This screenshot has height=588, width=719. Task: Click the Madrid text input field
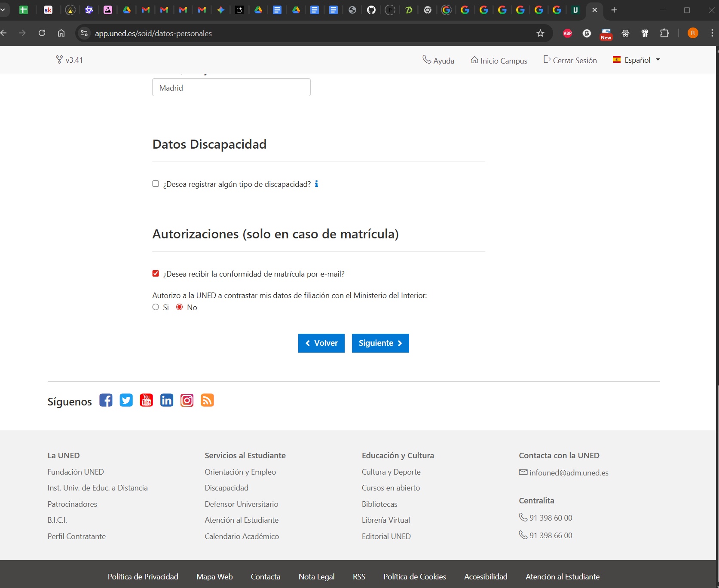coord(231,88)
